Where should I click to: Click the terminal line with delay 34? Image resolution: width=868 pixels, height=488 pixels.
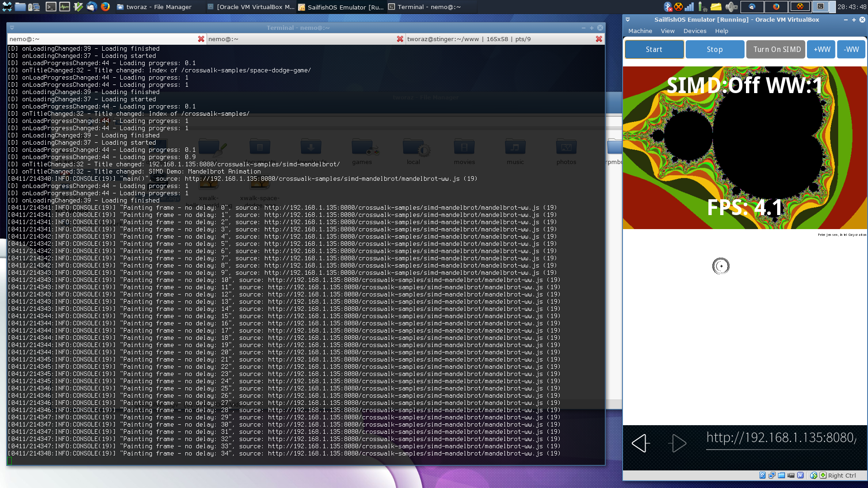[284, 454]
